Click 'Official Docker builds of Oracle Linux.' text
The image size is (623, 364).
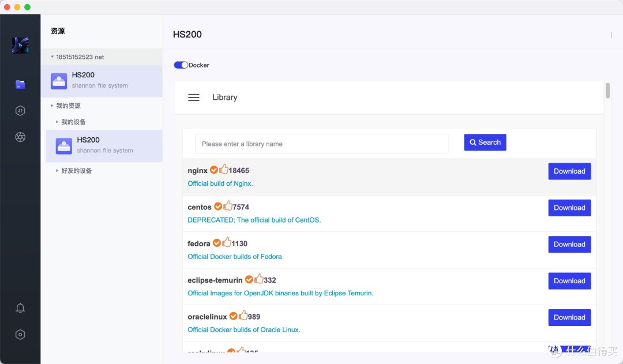point(244,330)
